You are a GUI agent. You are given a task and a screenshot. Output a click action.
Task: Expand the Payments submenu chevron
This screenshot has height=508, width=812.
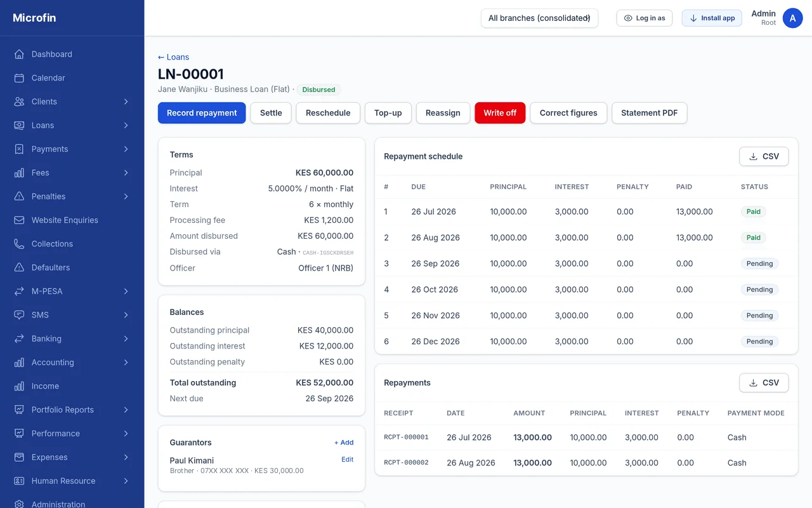pyautogui.click(x=126, y=149)
